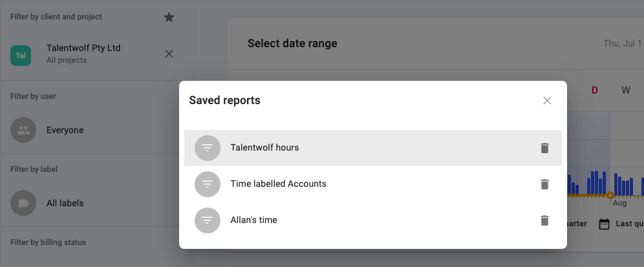Click the Aug timeline handle marker
Viewport: 644px width, 267px height.
pos(610,195)
